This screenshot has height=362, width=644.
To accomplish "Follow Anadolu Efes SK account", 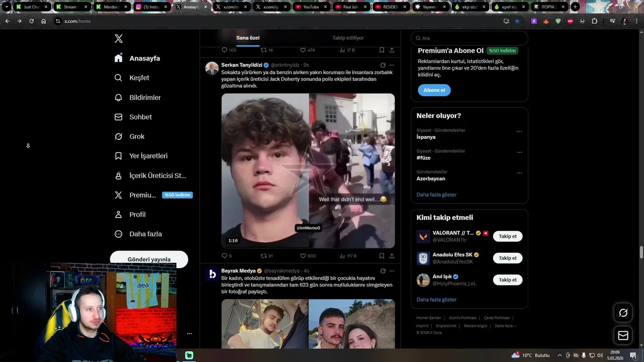I will (x=508, y=258).
